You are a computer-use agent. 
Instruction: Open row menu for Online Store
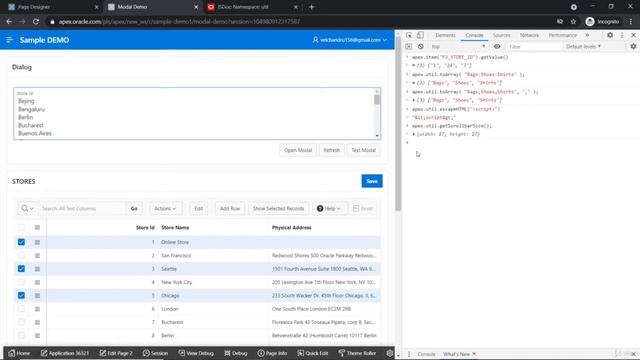click(x=37, y=242)
